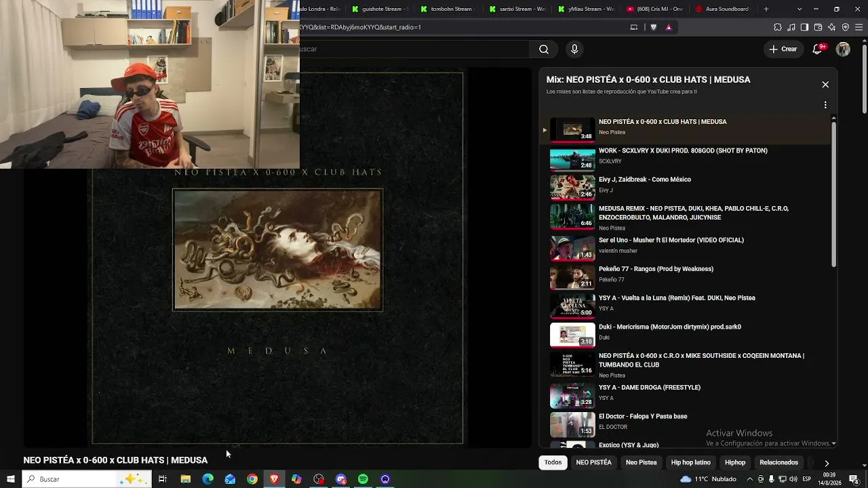868x488 pixels.
Task: Click the Windows taskbar search box
Action: point(87,479)
